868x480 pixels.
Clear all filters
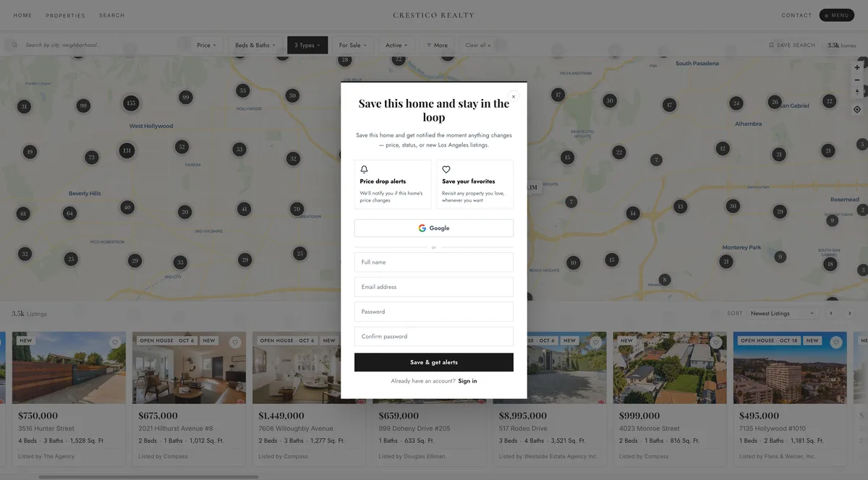click(477, 45)
